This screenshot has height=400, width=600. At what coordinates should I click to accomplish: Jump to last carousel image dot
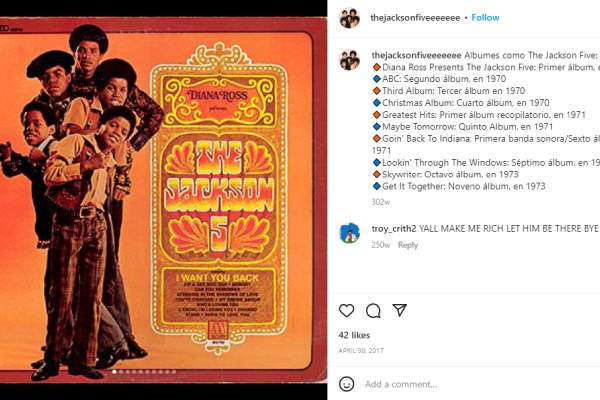[174, 372]
